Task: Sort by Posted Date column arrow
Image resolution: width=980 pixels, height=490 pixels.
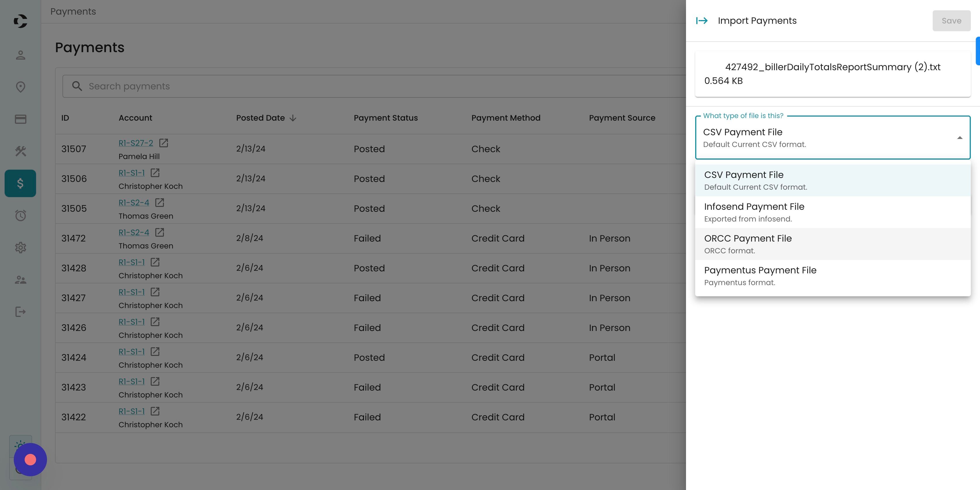Action: tap(293, 118)
